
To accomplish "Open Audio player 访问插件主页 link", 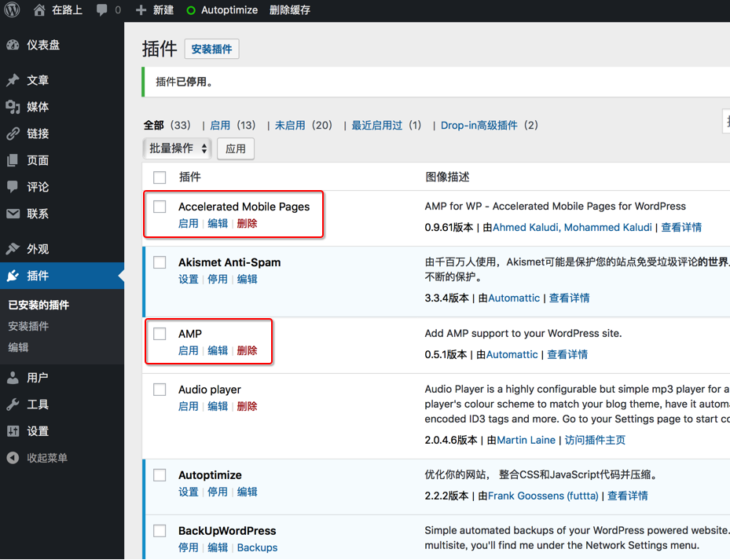I will (595, 440).
